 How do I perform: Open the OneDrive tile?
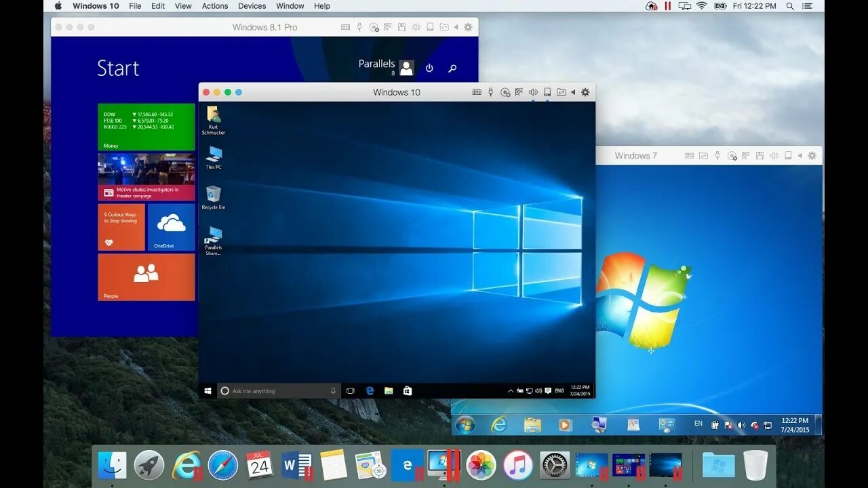(x=171, y=227)
